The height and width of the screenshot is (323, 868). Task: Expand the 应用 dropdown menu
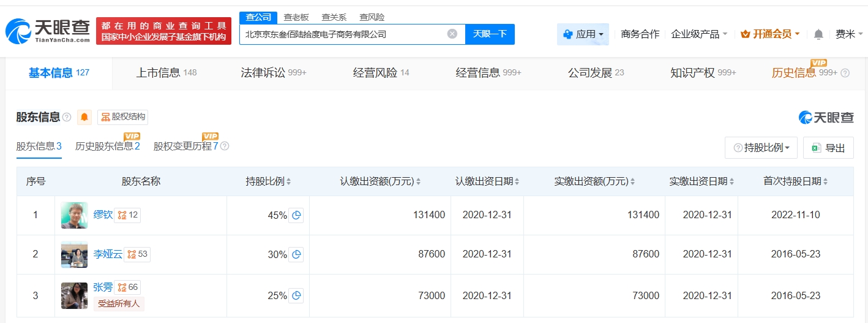pos(583,34)
